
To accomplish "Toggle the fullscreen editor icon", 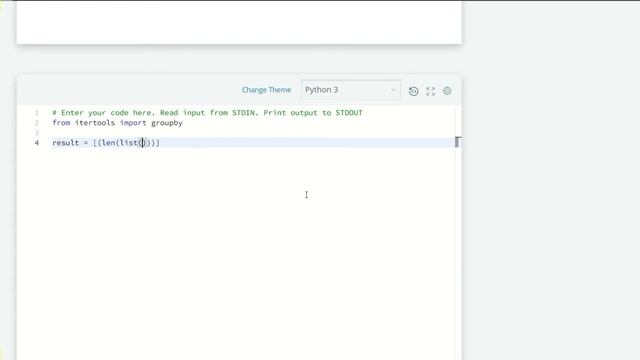I will point(430,91).
